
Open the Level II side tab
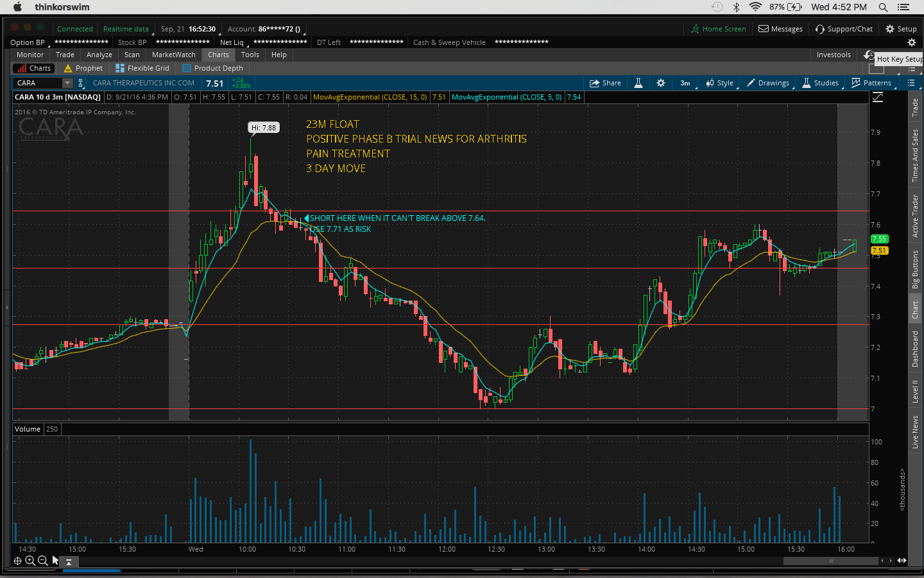tap(915, 391)
